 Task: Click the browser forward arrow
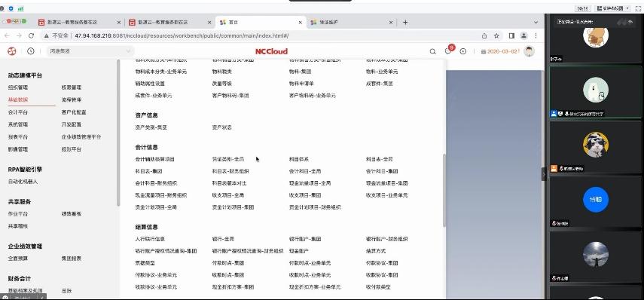(x=19, y=35)
